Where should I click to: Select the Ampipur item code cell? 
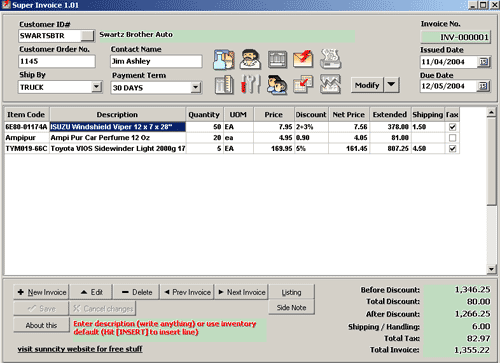pyautogui.click(x=27, y=138)
